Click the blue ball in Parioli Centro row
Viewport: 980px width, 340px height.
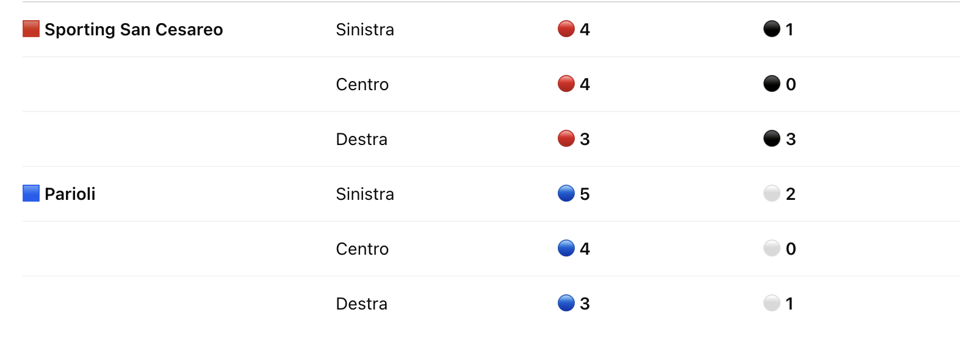[x=566, y=248]
